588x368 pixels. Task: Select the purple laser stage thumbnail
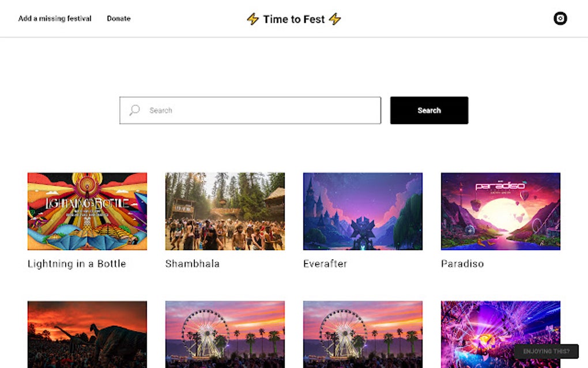pos(500,329)
